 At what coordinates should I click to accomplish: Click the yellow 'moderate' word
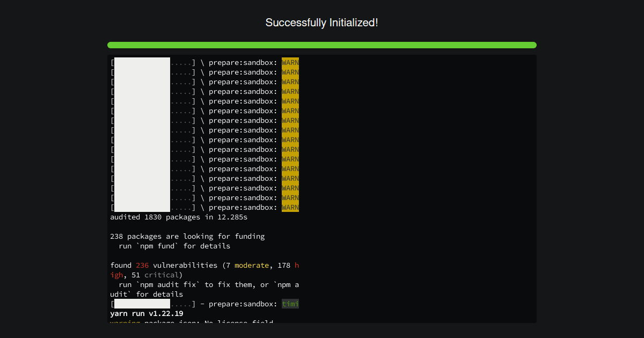pos(252,266)
